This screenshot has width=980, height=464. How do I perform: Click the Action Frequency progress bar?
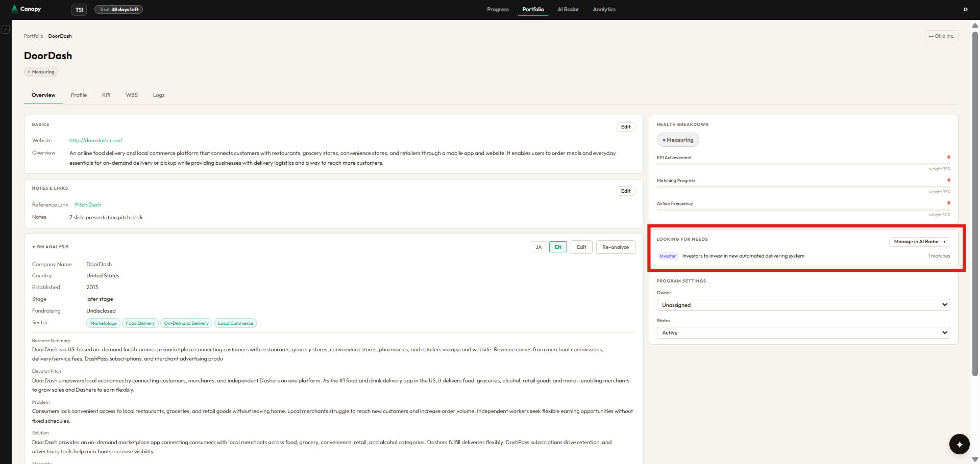(803, 210)
